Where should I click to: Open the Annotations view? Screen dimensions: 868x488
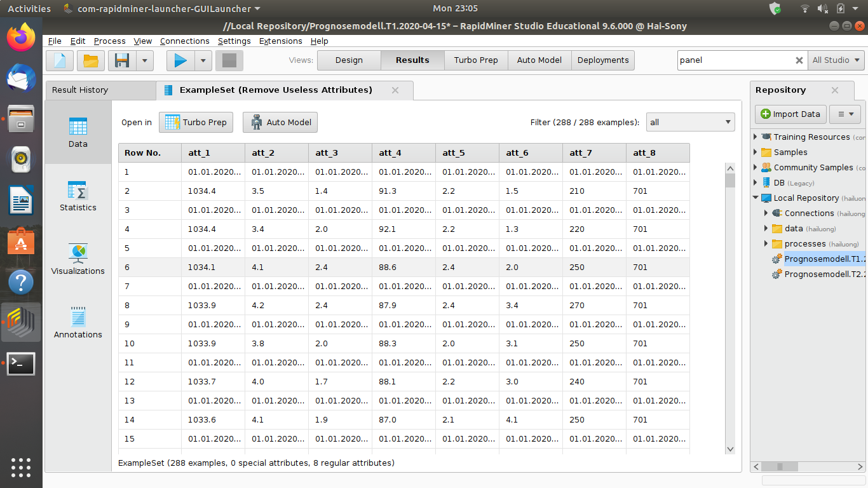pos(78,323)
